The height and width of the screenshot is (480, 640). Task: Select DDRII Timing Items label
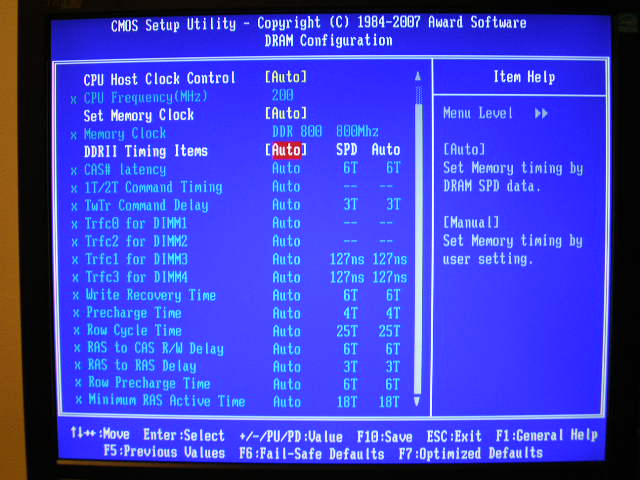[x=146, y=151]
